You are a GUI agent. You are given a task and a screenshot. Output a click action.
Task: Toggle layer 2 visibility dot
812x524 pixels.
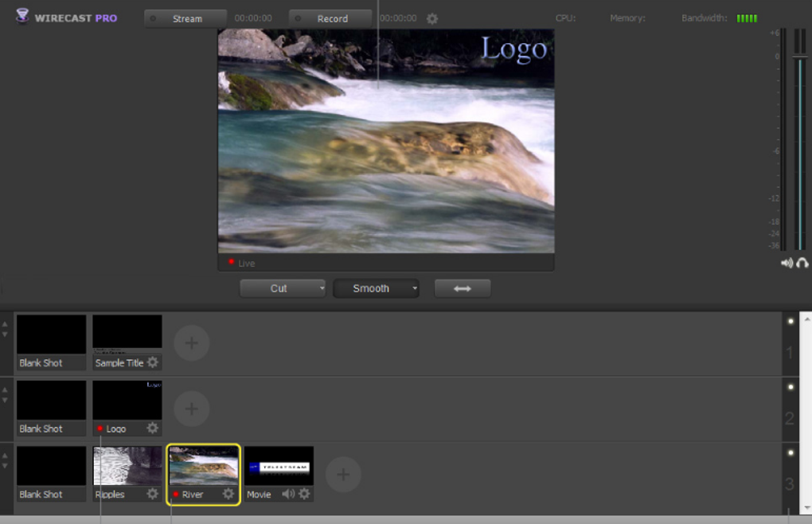(791, 387)
